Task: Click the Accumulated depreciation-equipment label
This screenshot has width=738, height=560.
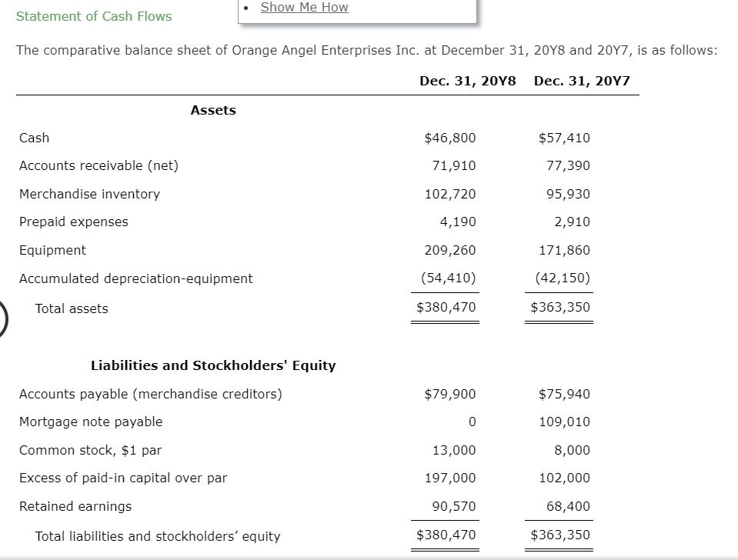Action: point(136,278)
